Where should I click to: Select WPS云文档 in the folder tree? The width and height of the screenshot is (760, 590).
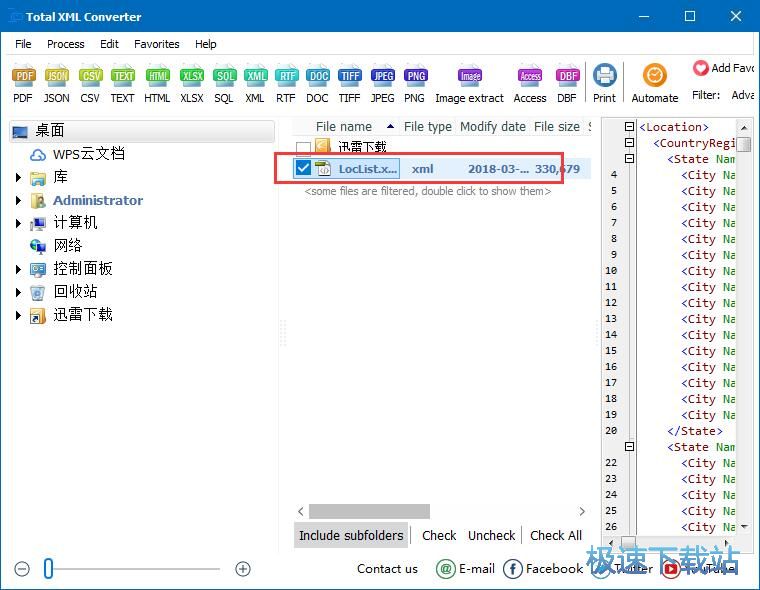[89, 154]
